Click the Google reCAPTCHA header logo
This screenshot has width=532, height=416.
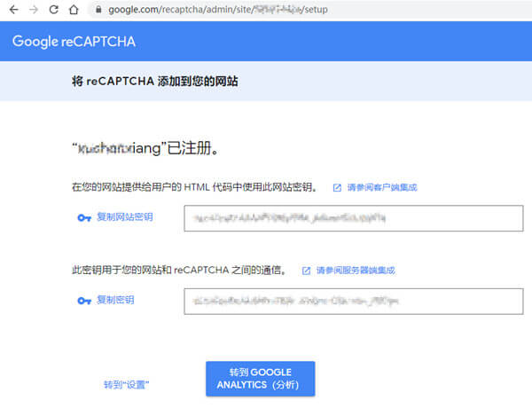click(x=74, y=42)
